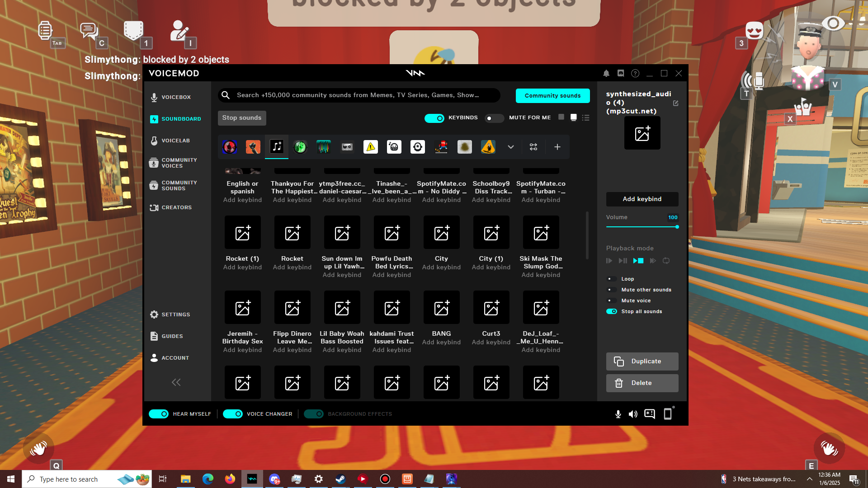Click the notifications bell icon
Viewport: 868px width, 488px height.
[x=606, y=73]
